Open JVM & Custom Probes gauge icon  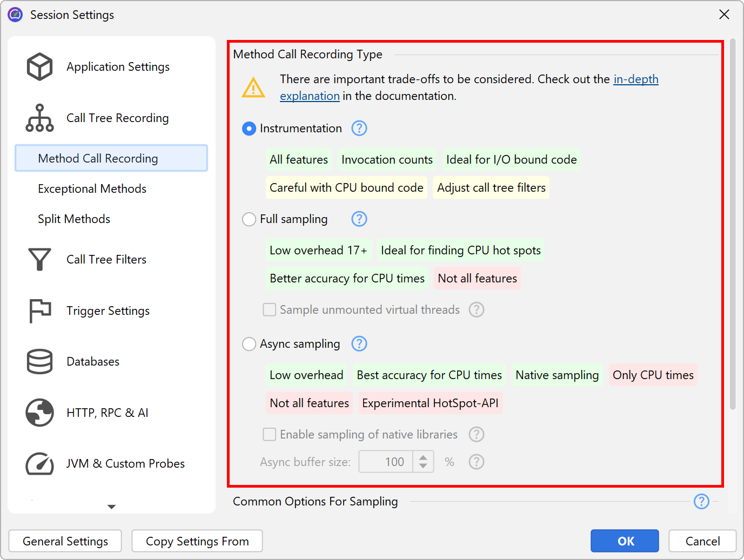(x=39, y=464)
